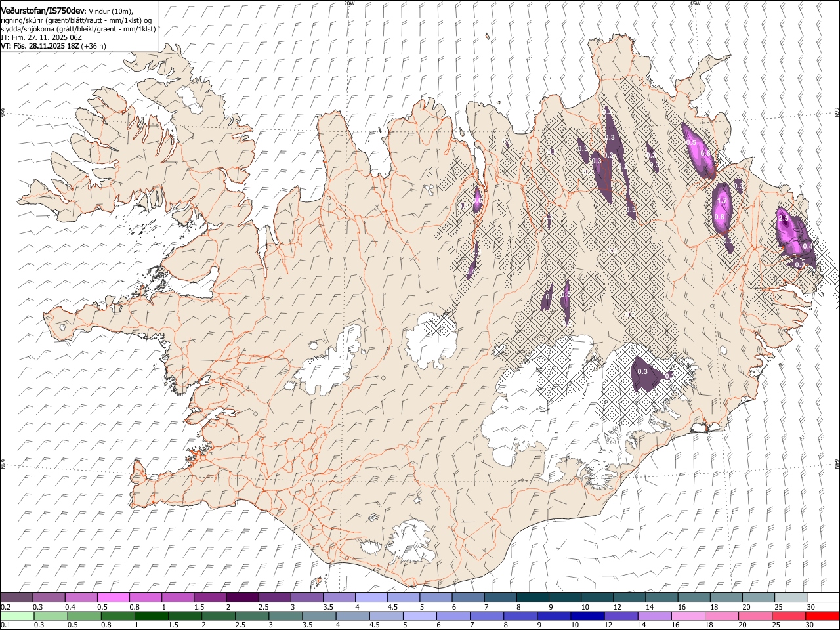Pick the white upper legend swatch at 30
The height and width of the screenshot is (630, 840).
[823, 598]
